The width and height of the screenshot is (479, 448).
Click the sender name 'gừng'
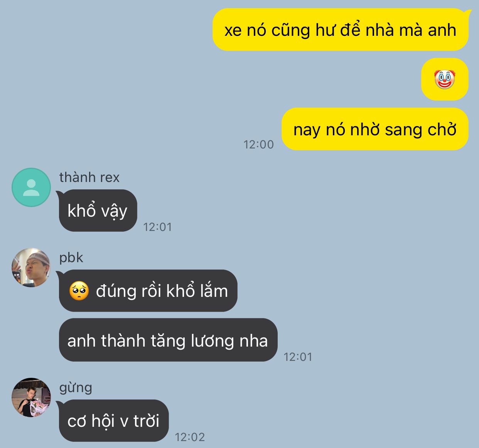click(x=76, y=387)
